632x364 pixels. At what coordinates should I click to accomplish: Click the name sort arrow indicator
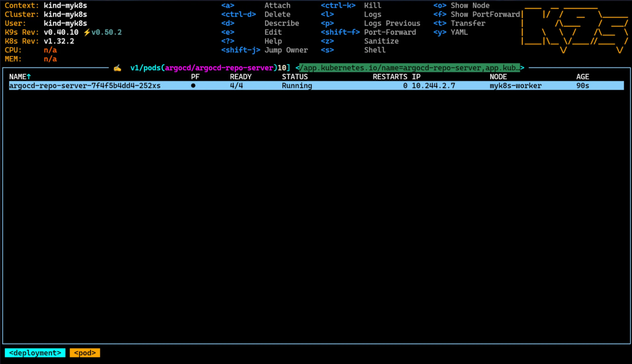[29, 77]
